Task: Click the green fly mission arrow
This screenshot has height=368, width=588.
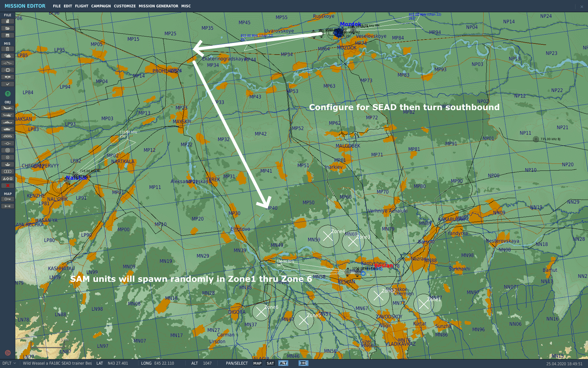Action: (x=8, y=94)
